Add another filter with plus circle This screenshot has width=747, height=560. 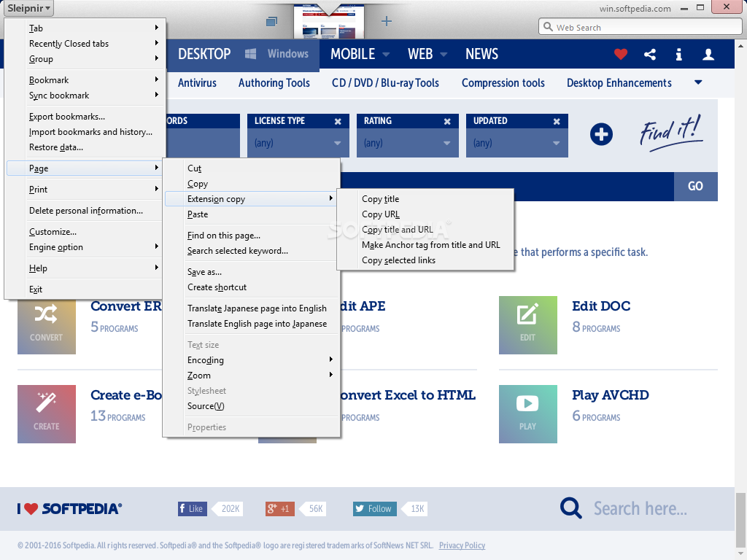pos(601,134)
